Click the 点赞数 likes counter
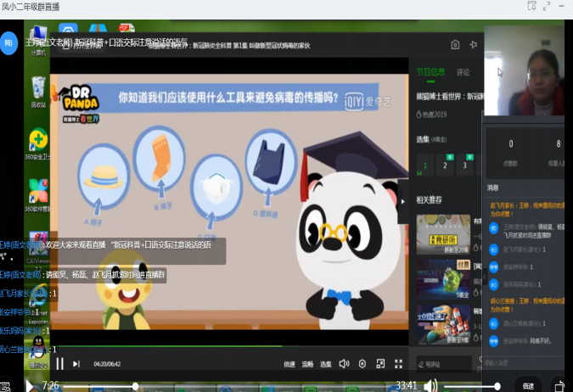Screen dimensions: 573x392 coord(510,153)
